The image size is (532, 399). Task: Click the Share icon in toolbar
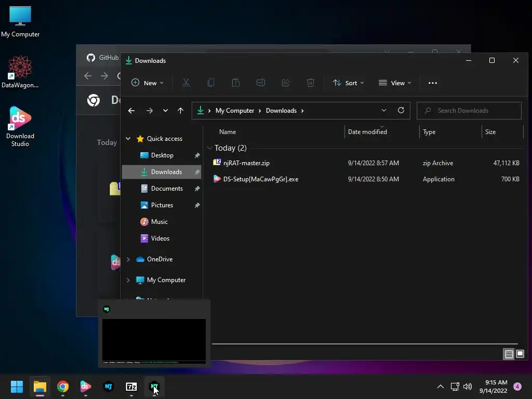point(286,83)
